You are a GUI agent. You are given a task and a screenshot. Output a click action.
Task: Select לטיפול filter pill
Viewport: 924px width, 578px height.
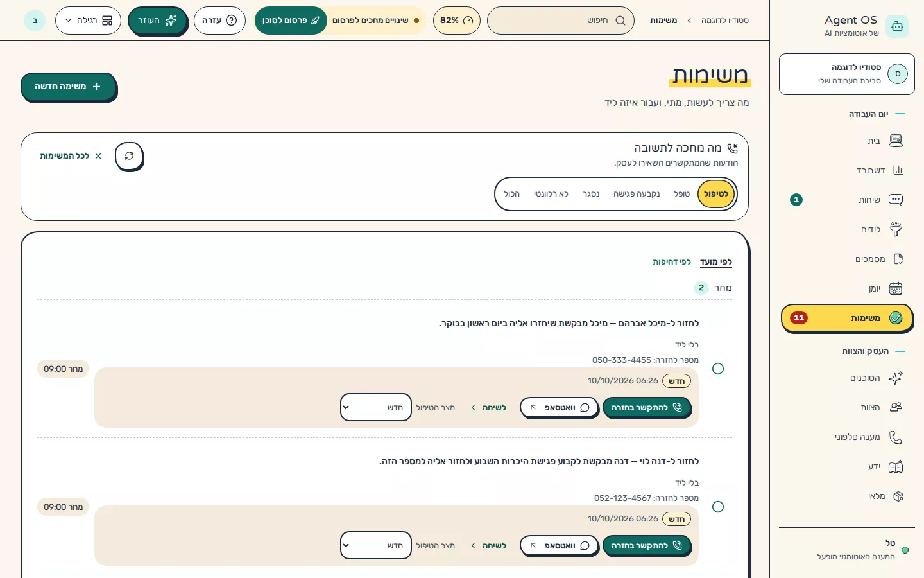(715, 194)
